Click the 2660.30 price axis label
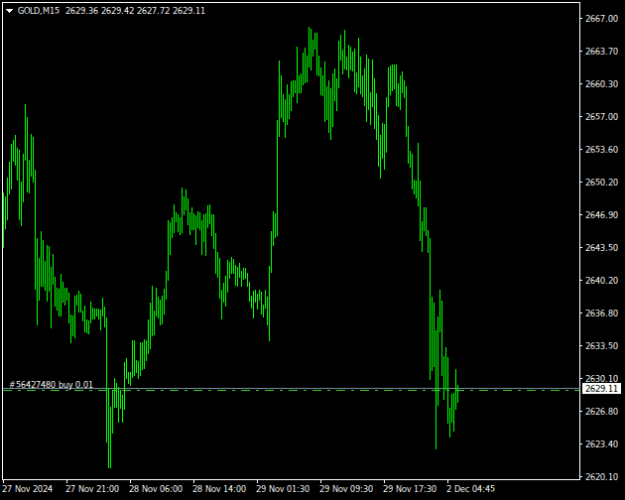Viewport: 625px width, 500px height. 601,84
